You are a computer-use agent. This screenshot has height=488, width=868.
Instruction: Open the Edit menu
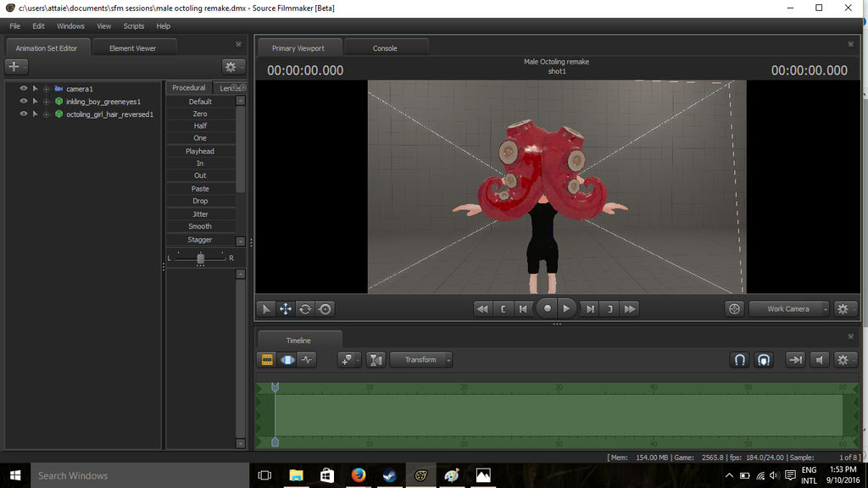(x=38, y=26)
